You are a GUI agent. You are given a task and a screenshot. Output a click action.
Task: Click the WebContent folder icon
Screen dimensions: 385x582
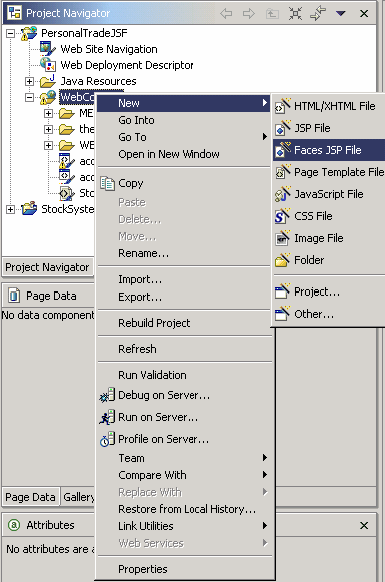click(48, 97)
